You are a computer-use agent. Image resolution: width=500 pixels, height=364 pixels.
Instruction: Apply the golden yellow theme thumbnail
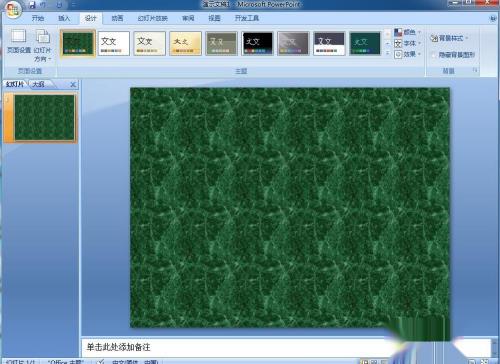click(x=186, y=43)
